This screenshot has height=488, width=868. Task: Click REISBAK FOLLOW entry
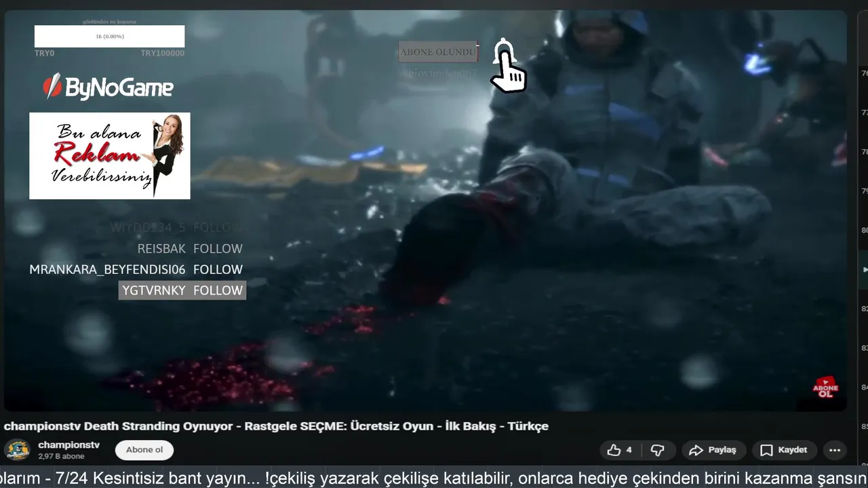(x=190, y=249)
